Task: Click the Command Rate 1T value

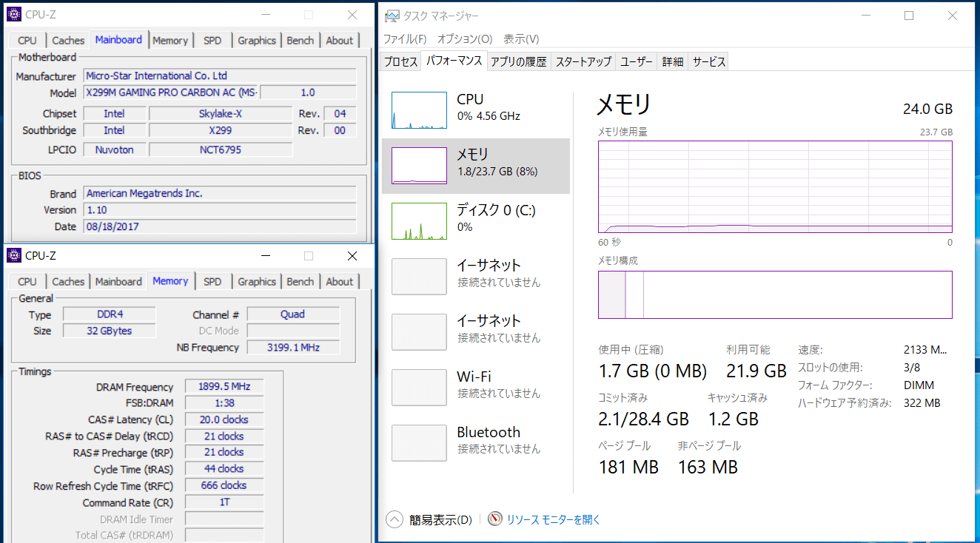Action: pyautogui.click(x=224, y=502)
